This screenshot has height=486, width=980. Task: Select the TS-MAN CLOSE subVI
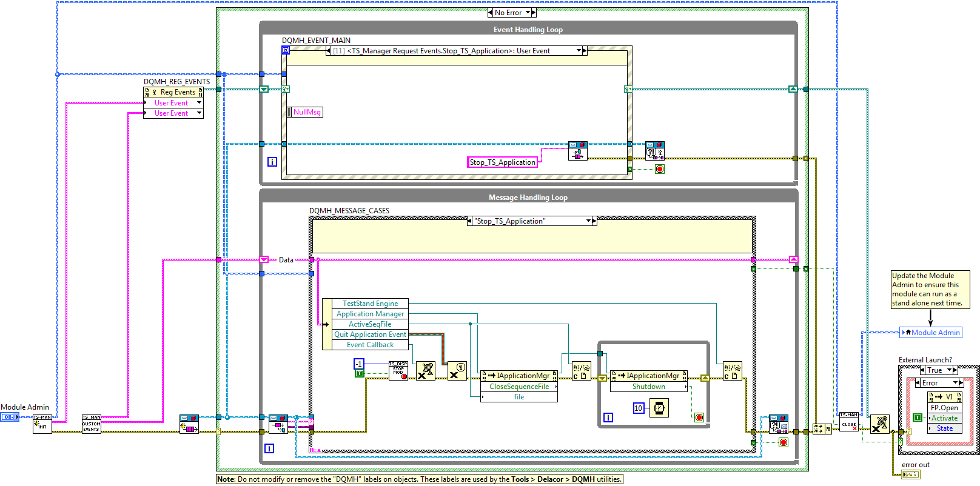849,422
